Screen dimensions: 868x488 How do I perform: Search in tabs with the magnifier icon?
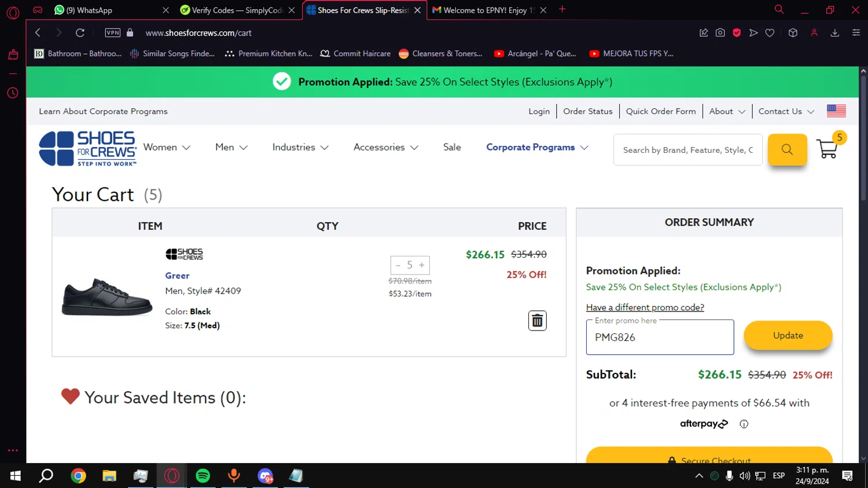point(779,9)
